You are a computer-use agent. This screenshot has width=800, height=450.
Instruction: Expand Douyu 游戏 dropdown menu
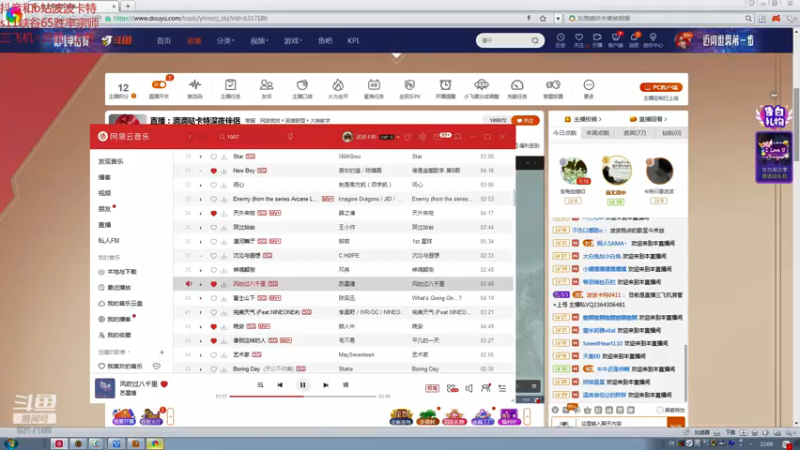pos(292,41)
